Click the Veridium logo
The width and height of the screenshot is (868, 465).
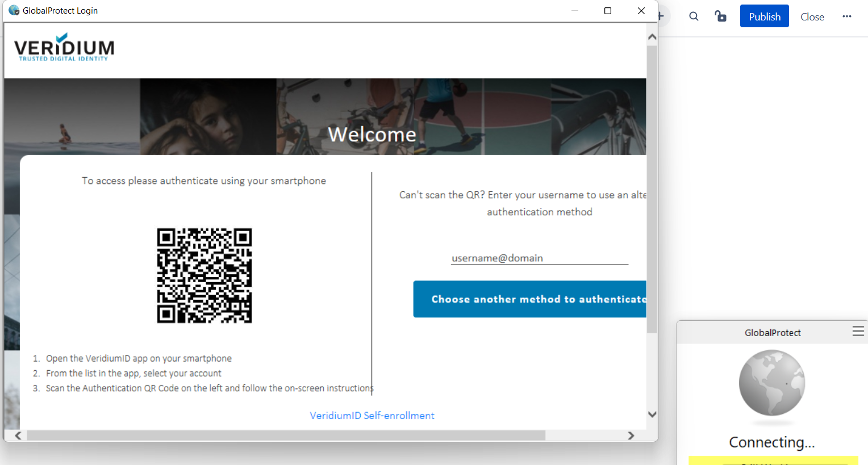pyautogui.click(x=64, y=48)
